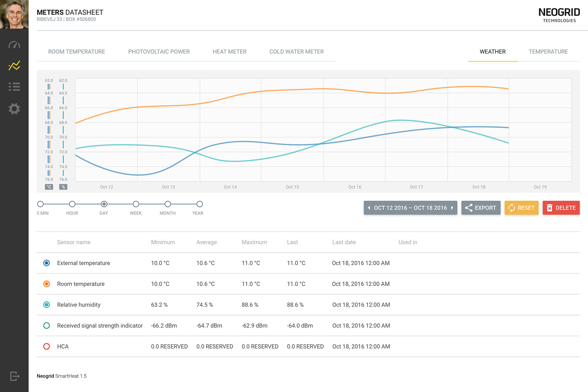588x392 pixels.
Task: Click the logout icon at sidebar bottom
Action: coord(15,376)
